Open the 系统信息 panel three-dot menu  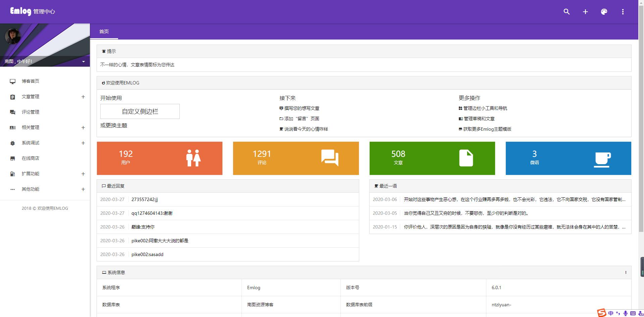click(x=626, y=272)
